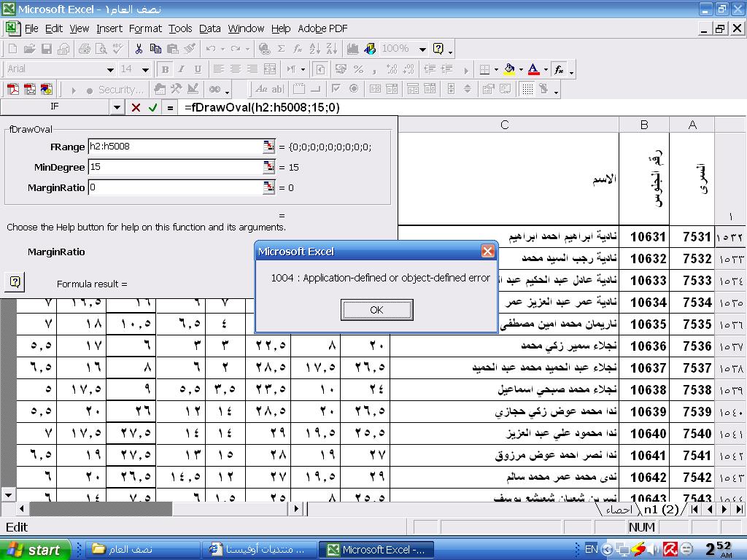Open the Zoom 100% dropdown

pos(422,49)
